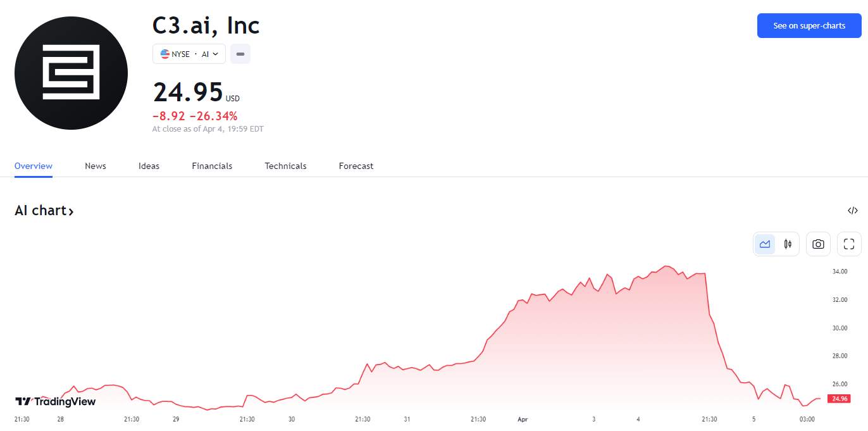
Task: Take a chart snapshot with camera icon
Action: pyautogui.click(x=818, y=244)
